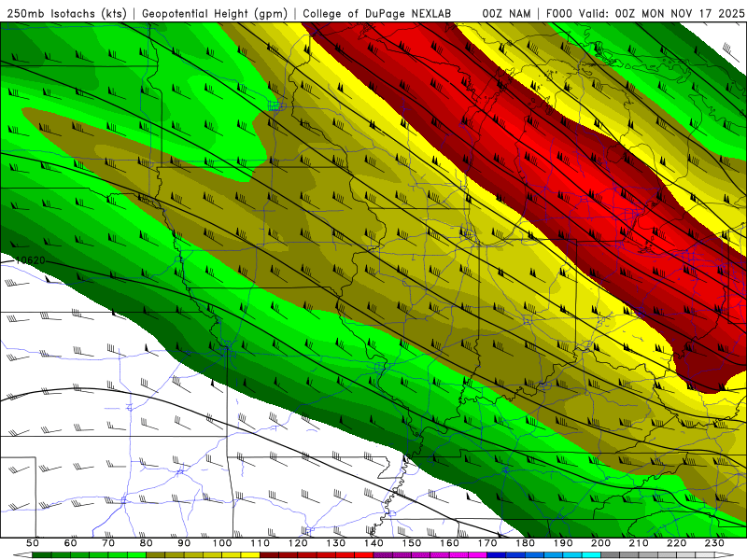This screenshot has height=560, width=747.
Task: Click the olive swatch below 80
Action: [156, 555]
